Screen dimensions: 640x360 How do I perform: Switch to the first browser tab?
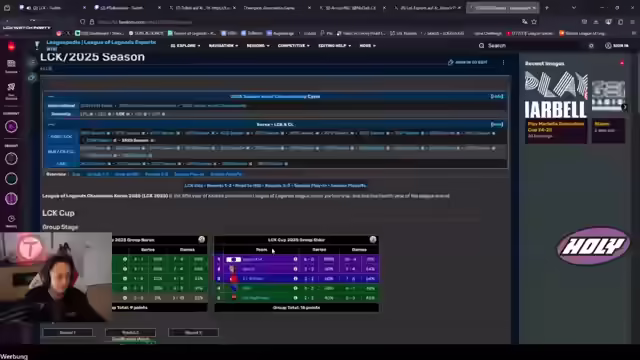[52, 8]
